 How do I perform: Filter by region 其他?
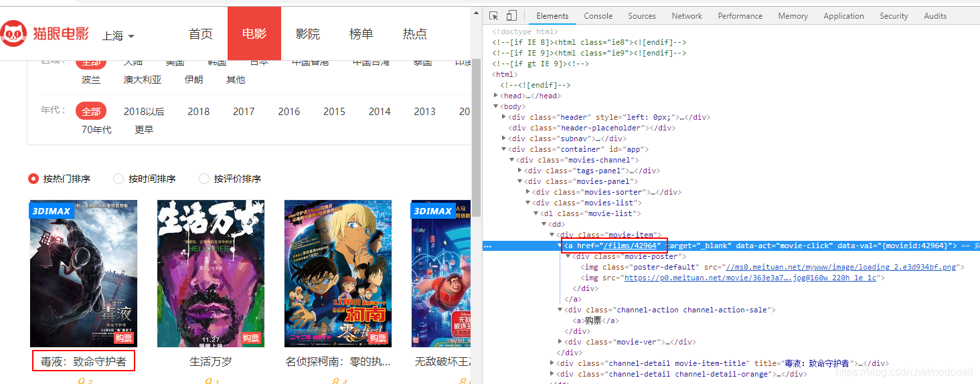(x=236, y=80)
